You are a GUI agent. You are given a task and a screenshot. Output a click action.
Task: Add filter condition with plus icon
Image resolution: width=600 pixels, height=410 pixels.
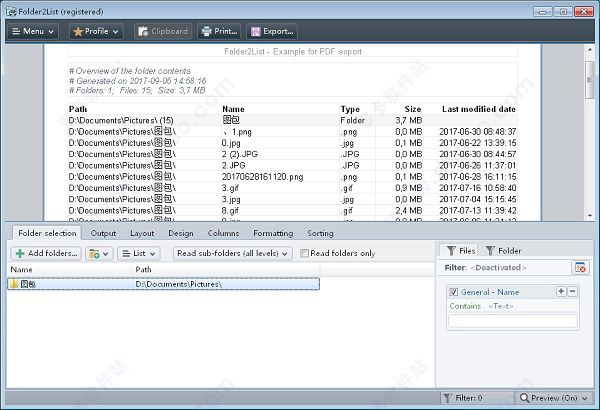click(x=561, y=292)
